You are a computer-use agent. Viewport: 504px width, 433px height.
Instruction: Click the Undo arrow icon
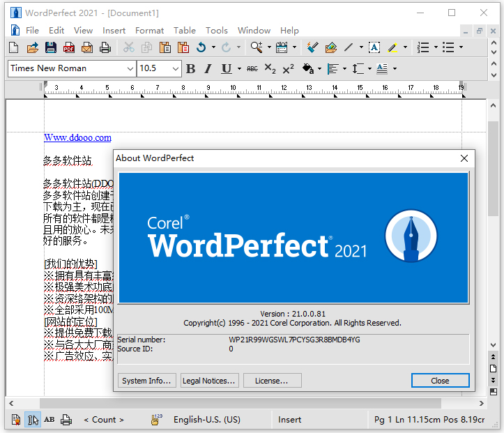coord(201,47)
